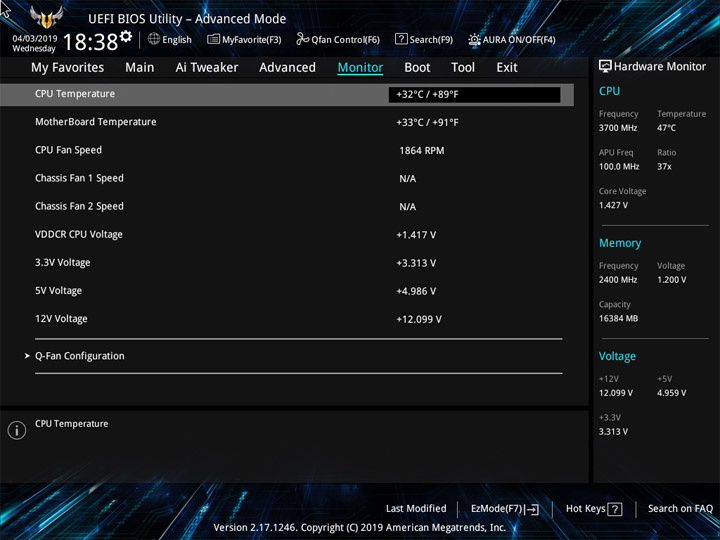Click the globe language icon
The image size is (720, 540).
coord(154,39)
